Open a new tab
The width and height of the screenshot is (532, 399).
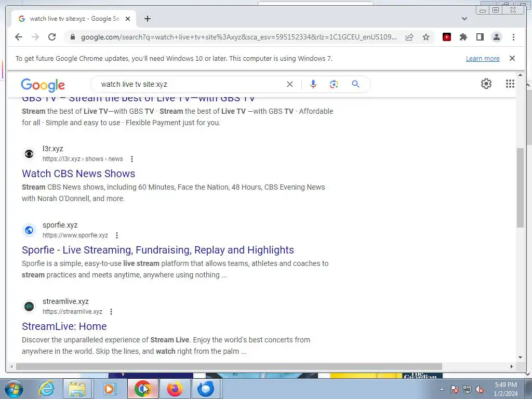pos(147,19)
